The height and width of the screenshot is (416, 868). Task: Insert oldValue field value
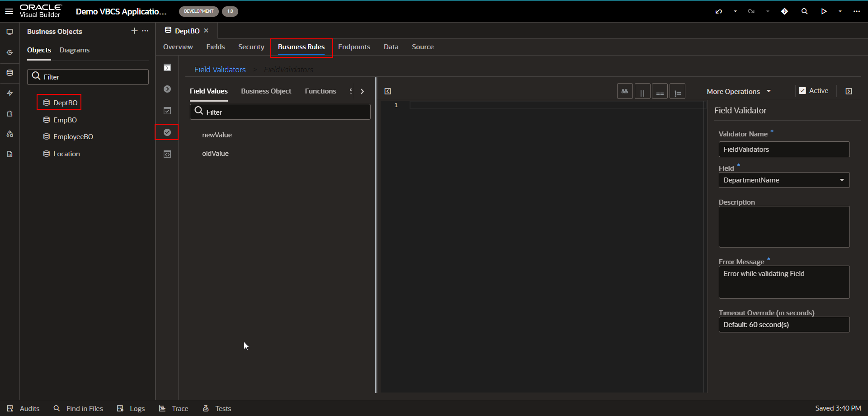coord(215,154)
